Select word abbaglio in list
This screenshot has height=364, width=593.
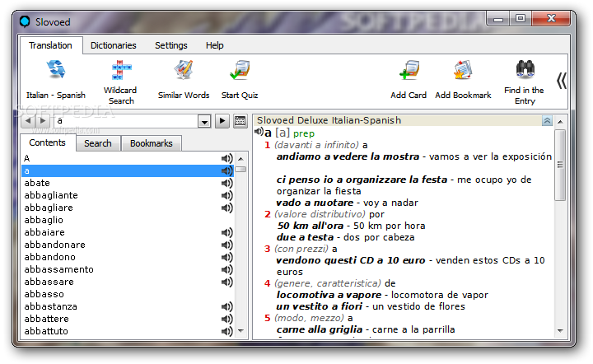click(128, 220)
